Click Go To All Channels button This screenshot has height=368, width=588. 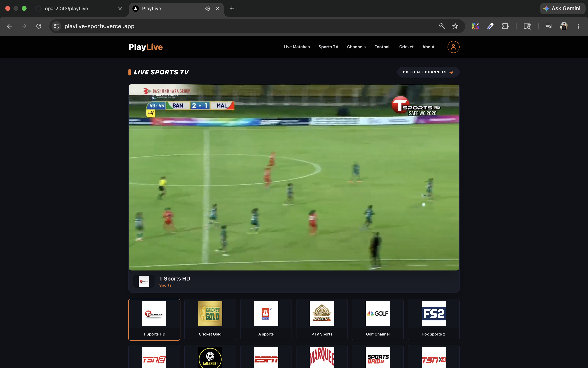pyautogui.click(x=428, y=72)
